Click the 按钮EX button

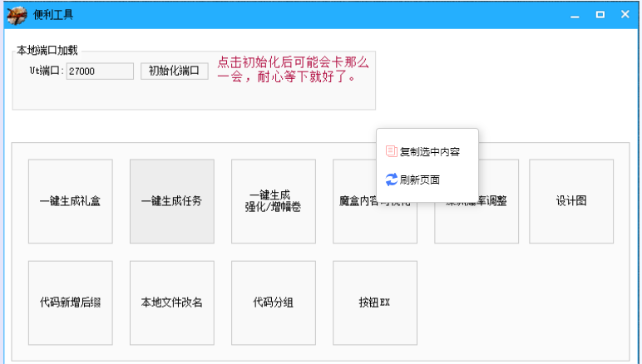pos(375,303)
